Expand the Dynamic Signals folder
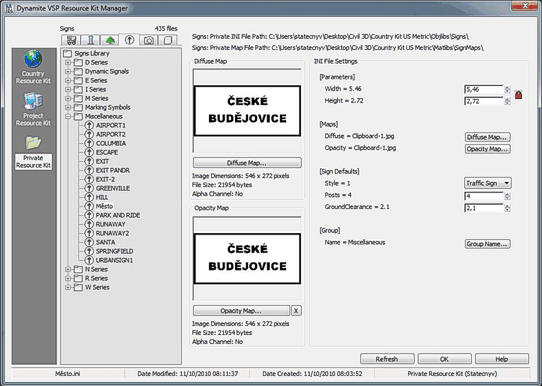The height and width of the screenshot is (386, 542). tap(68, 72)
